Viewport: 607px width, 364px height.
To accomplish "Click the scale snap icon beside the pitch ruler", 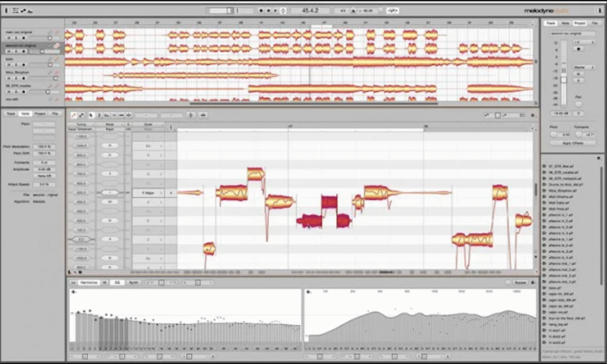I will pyautogui.click(x=171, y=126).
